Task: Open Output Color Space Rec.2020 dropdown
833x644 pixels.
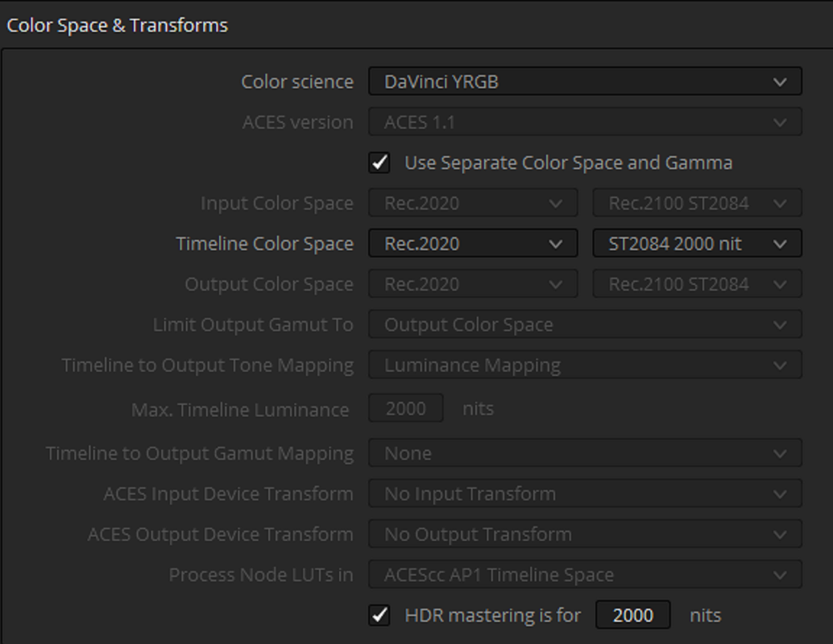Action: point(473,284)
